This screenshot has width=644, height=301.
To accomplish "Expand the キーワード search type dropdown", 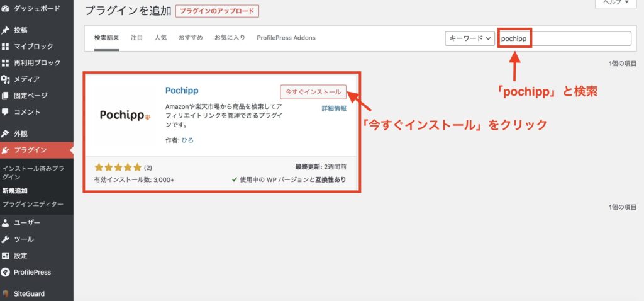I will point(470,38).
